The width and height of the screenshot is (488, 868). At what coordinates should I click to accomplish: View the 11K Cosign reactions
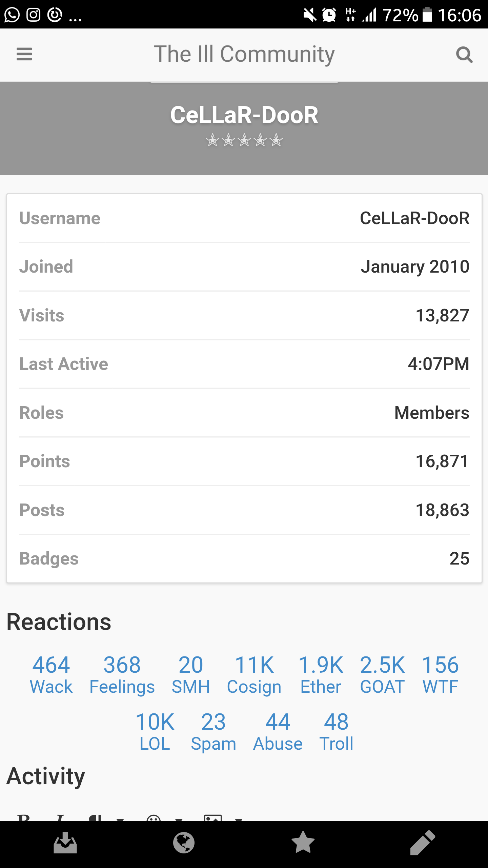click(x=254, y=674)
